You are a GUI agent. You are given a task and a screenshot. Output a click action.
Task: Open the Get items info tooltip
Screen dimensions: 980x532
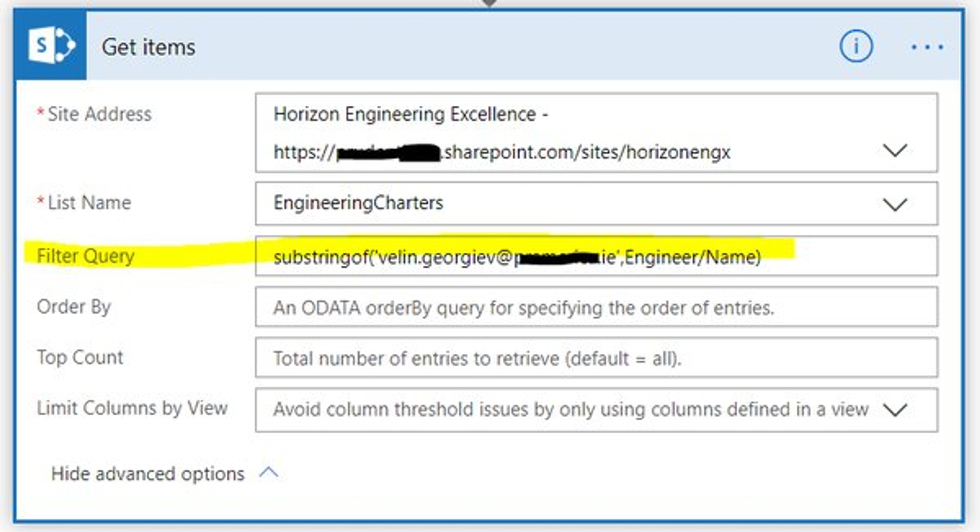857,46
